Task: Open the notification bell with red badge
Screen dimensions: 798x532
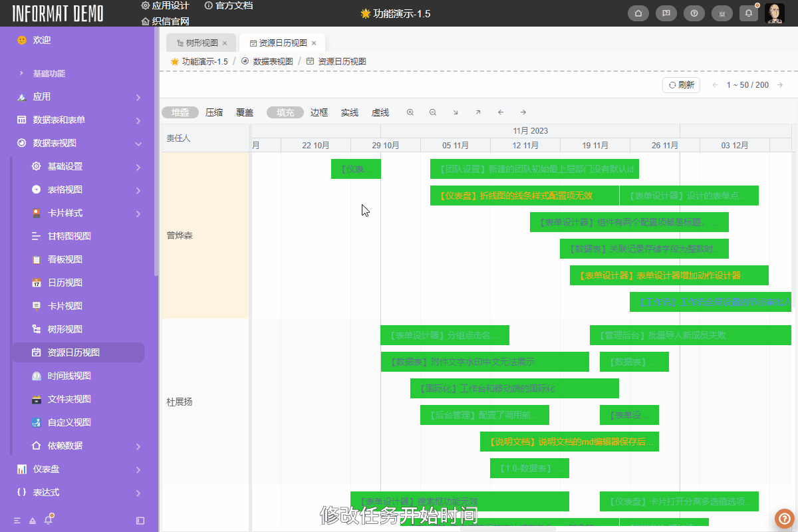Action: pyautogui.click(x=748, y=13)
